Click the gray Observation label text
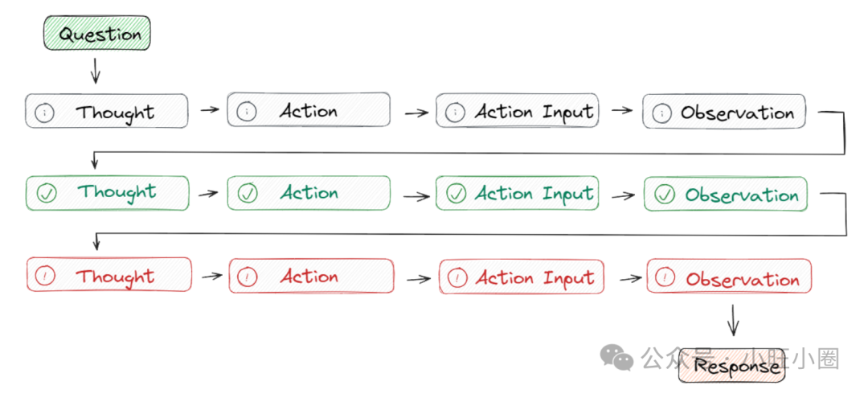The image size is (868, 394). click(x=737, y=113)
